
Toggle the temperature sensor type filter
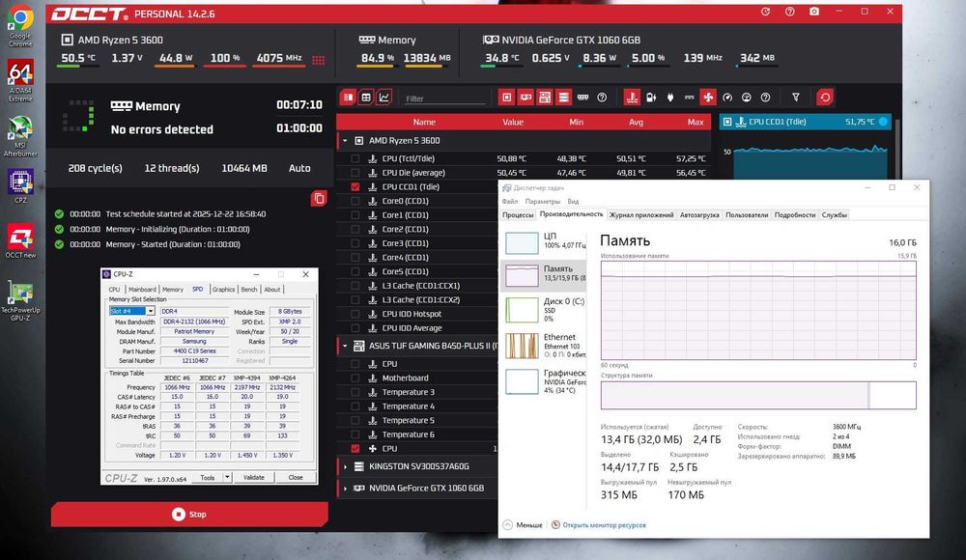pos(632,98)
